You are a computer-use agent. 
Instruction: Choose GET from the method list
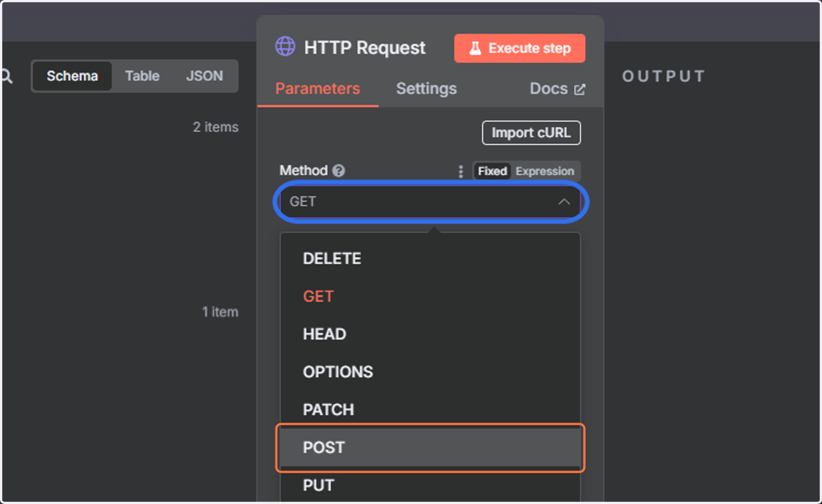tap(430, 297)
